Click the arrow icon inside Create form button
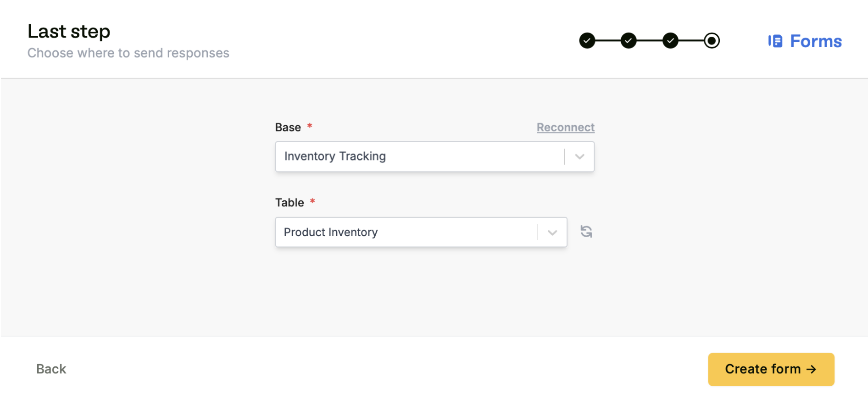This screenshot has width=868, height=399. click(812, 369)
